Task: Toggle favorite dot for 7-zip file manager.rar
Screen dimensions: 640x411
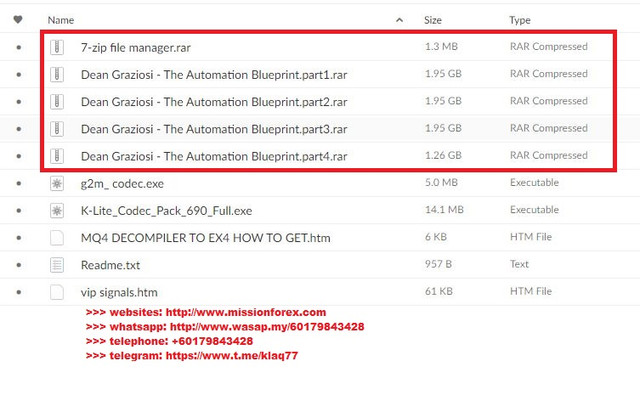Action: coord(18,47)
